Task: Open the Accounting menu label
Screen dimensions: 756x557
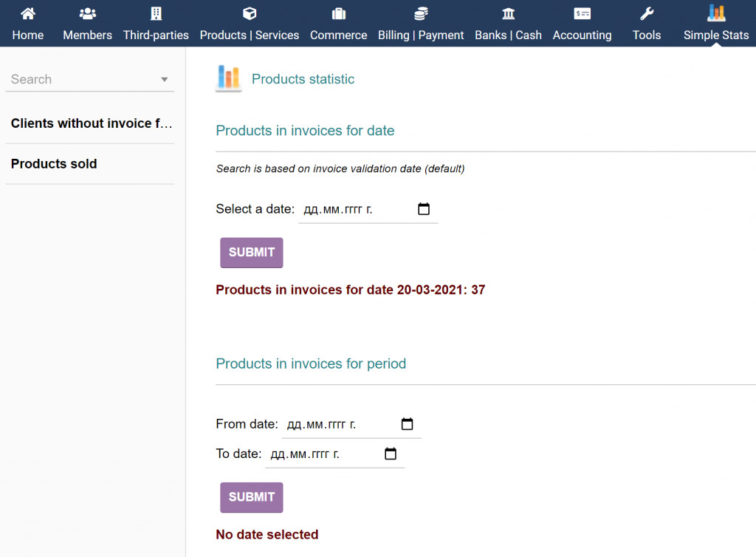Action: (x=582, y=35)
